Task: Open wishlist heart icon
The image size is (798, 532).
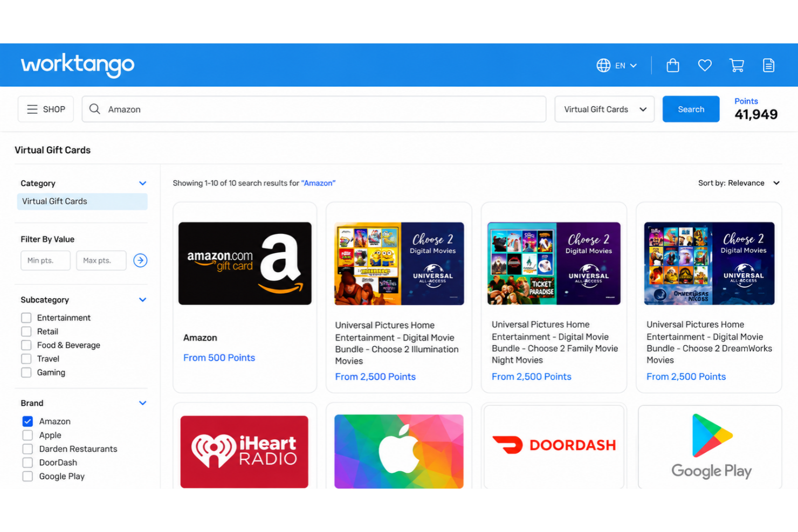Action: coord(705,65)
